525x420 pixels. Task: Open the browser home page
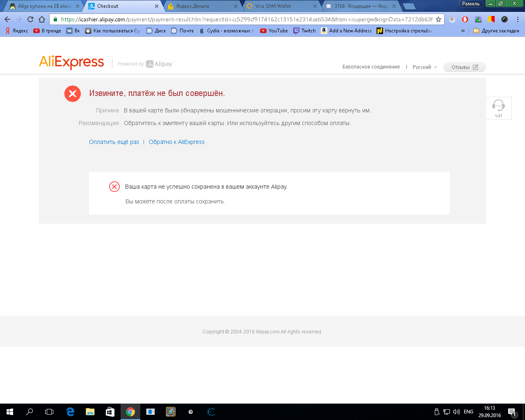pyautogui.click(x=42, y=19)
